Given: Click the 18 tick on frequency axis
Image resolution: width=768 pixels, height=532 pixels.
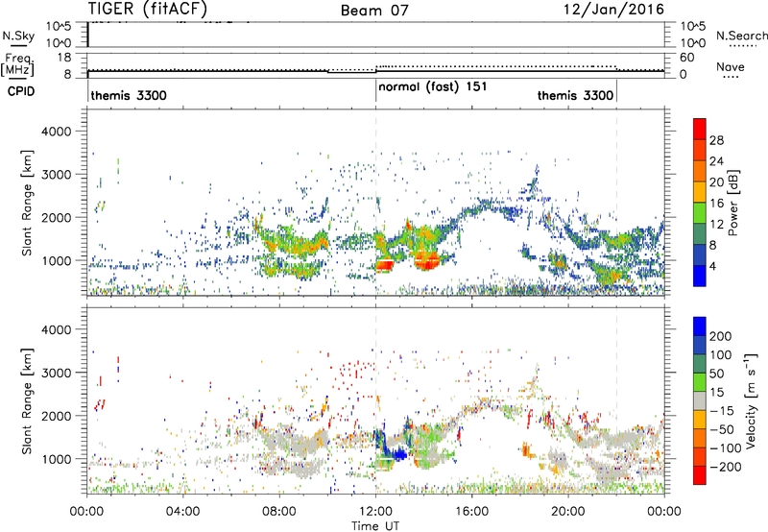Looking at the screenshot, I should coord(63,58).
